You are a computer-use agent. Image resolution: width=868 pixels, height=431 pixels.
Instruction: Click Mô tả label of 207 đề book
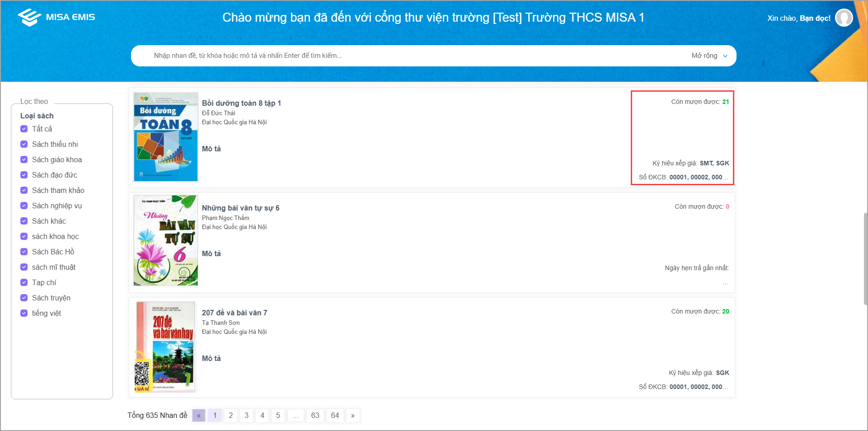[x=211, y=358]
